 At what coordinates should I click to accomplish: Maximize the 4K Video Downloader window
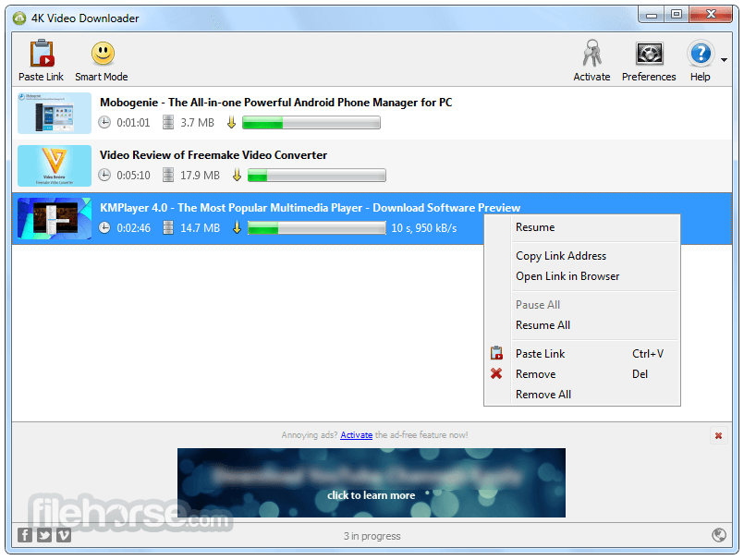click(x=677, y=15)
